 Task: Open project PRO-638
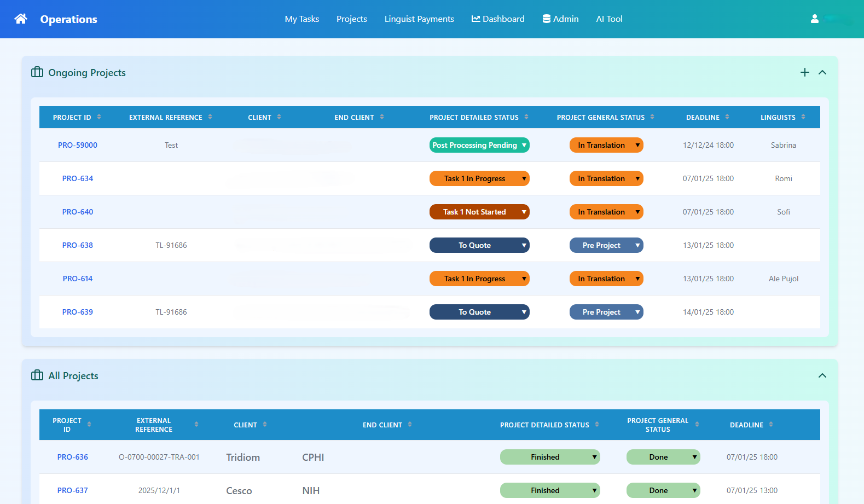pyautogui.click(x=78, y=245)
